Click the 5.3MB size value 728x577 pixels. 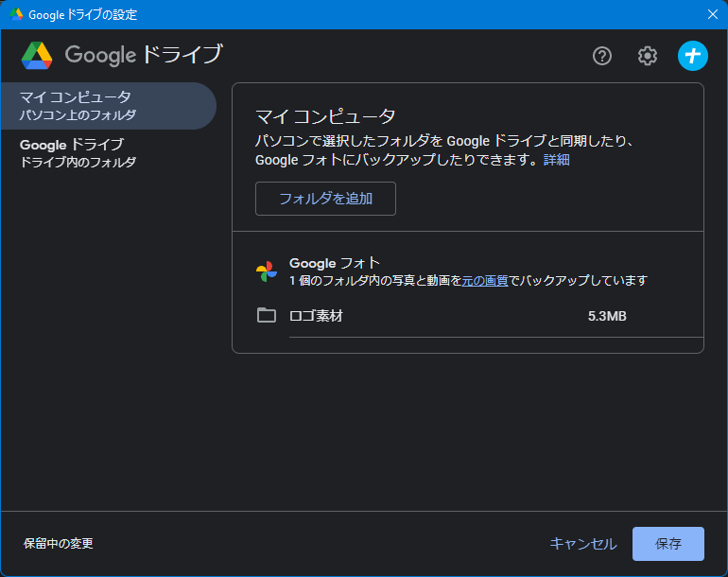(x=607, y=316)
